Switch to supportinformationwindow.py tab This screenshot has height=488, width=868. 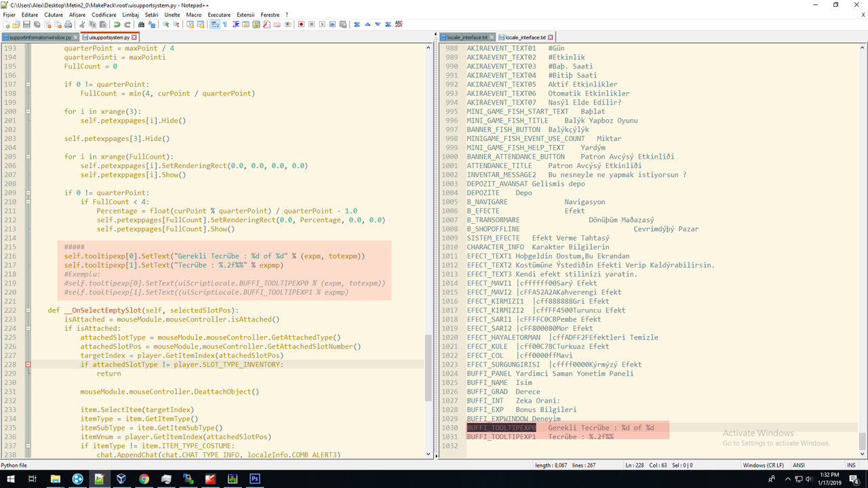40,37
